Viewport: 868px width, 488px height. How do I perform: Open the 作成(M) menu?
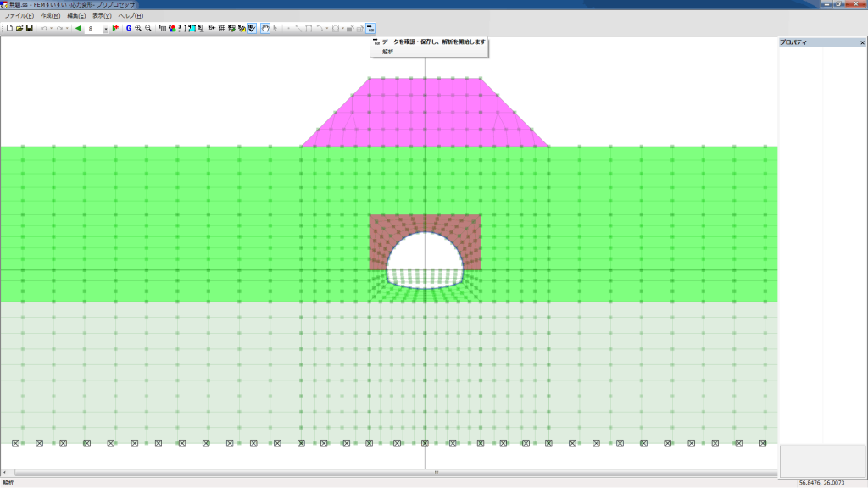(51, 16)
